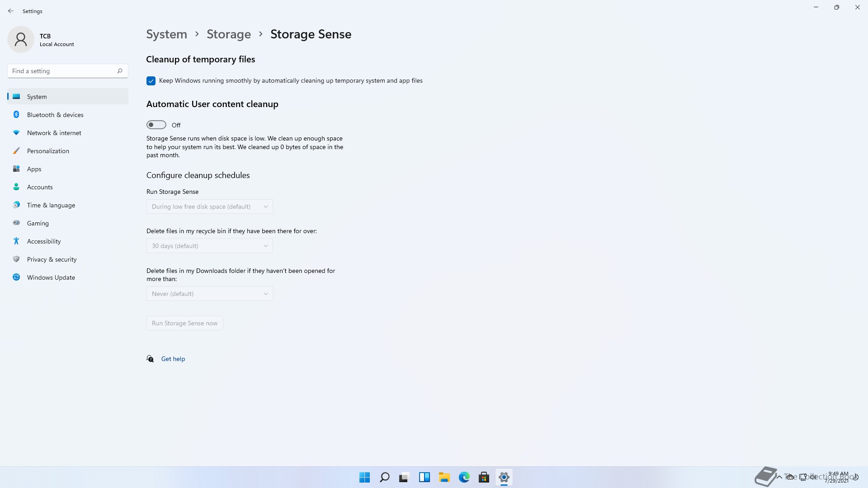The image size is (868, 488).
Task: Select Apps category
Action: pyautogui.click(x=68, y=169)
